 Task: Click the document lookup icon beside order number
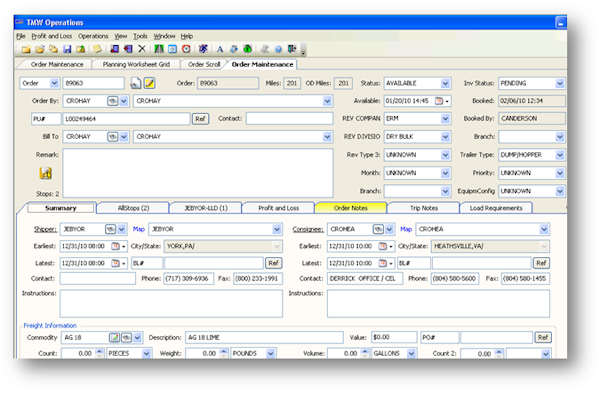point(135,83)
